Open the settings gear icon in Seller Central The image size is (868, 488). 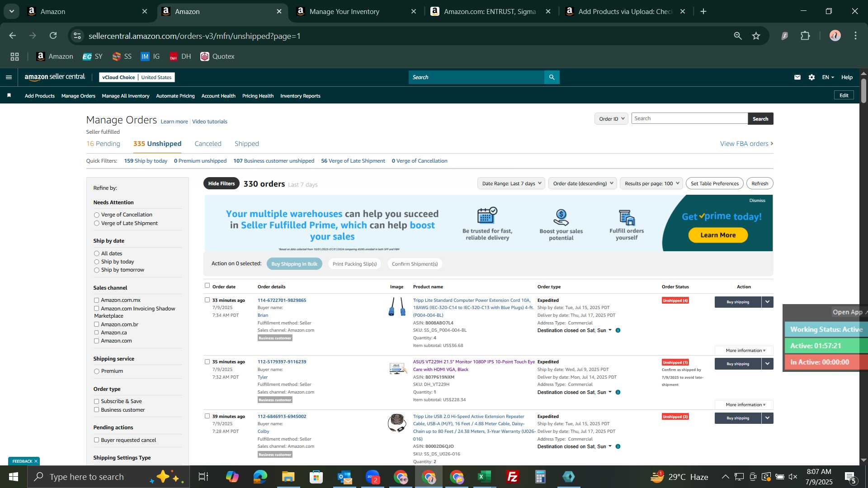(x=812, y=77)
